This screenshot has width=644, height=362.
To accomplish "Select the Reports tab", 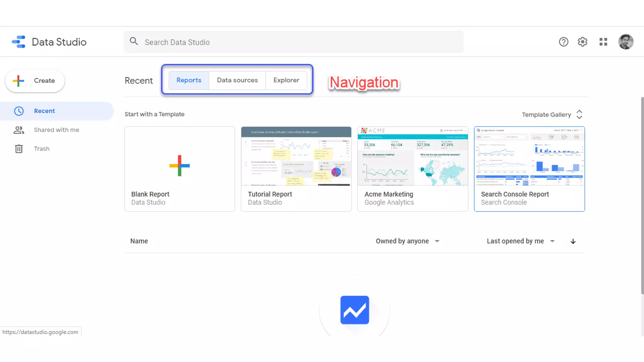I will point(189,80).
